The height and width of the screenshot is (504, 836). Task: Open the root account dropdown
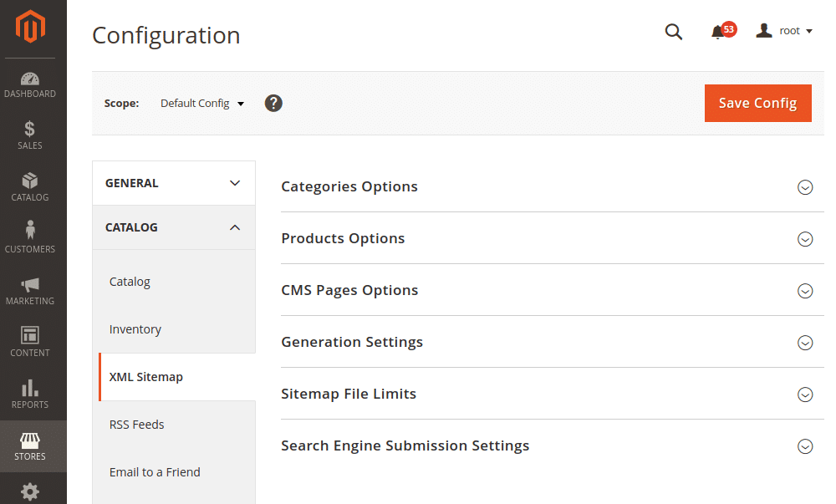pyautogui.click(x=784, y=30)
